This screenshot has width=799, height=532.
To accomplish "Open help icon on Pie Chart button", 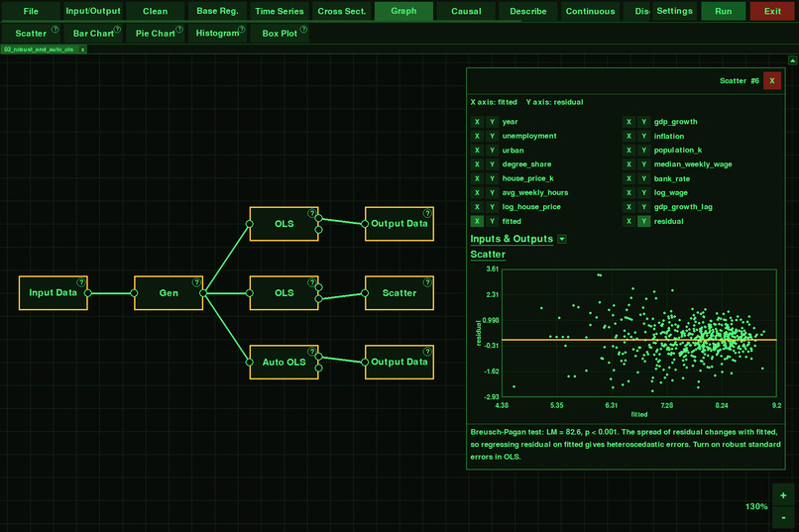I will click(x=179, y=29).
